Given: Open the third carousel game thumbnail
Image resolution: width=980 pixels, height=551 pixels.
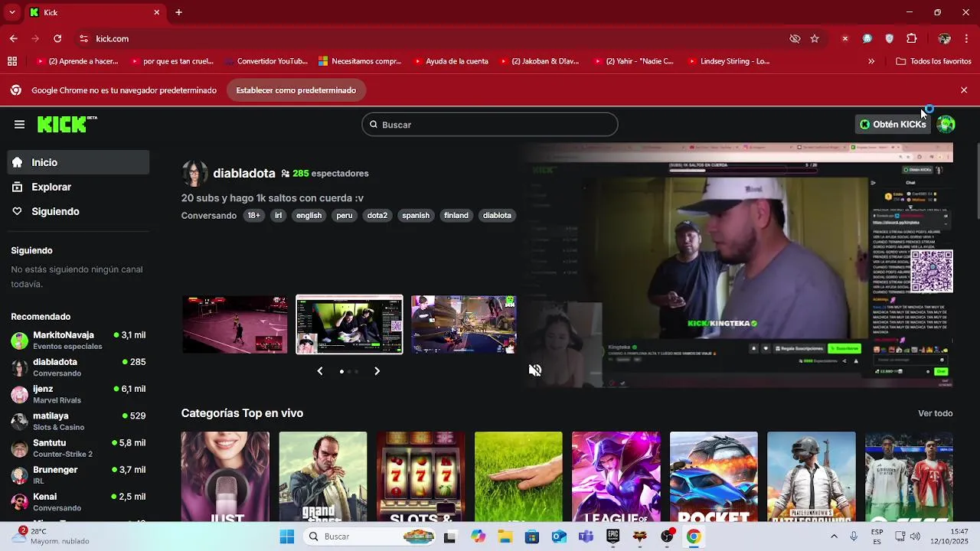Looking at the screenshot, I should pyautogui.click(x=463, y=324).
